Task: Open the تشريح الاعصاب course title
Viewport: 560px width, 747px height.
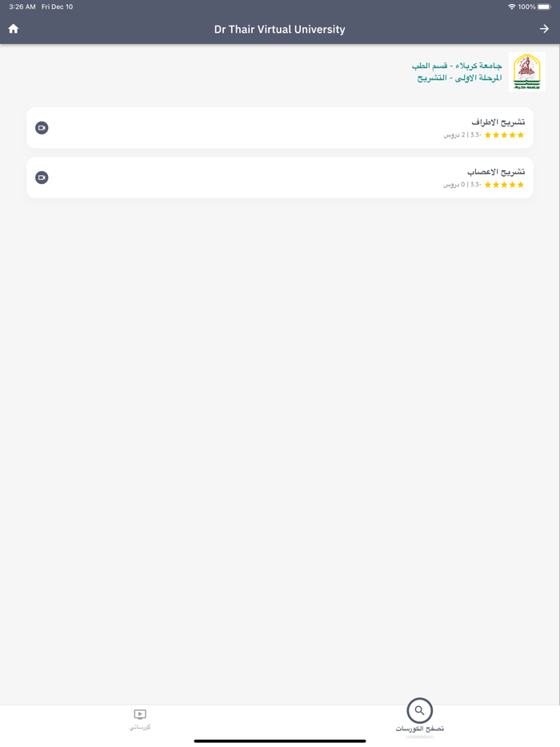Action: (496, 172)
